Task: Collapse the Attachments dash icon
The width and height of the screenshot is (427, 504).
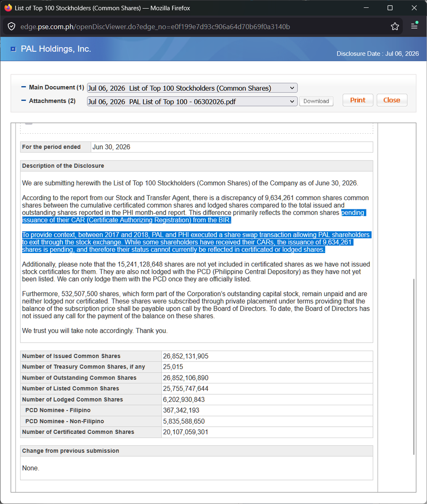Action: click(24, 100)
